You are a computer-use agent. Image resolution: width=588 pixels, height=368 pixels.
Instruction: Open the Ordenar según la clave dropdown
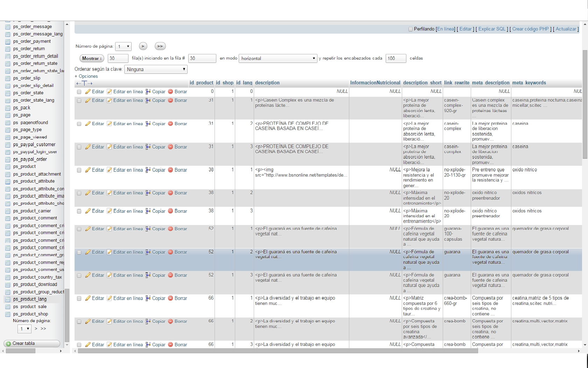156,69
